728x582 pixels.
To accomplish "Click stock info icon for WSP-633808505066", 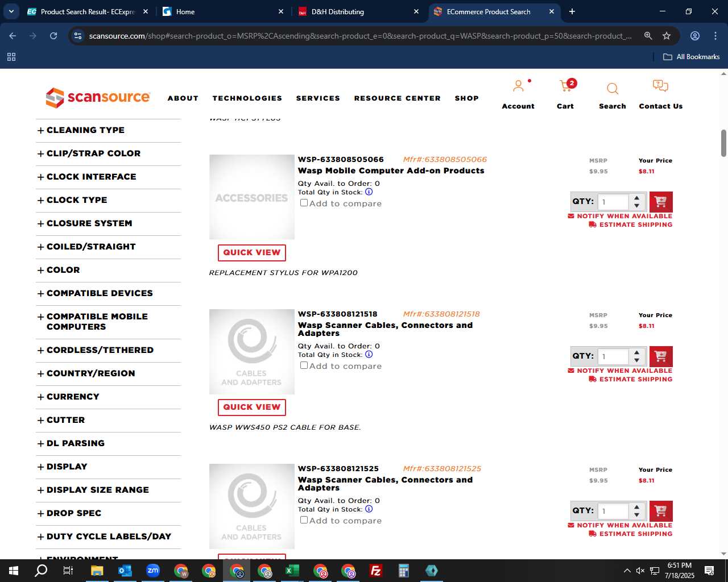I will point(369,192).
